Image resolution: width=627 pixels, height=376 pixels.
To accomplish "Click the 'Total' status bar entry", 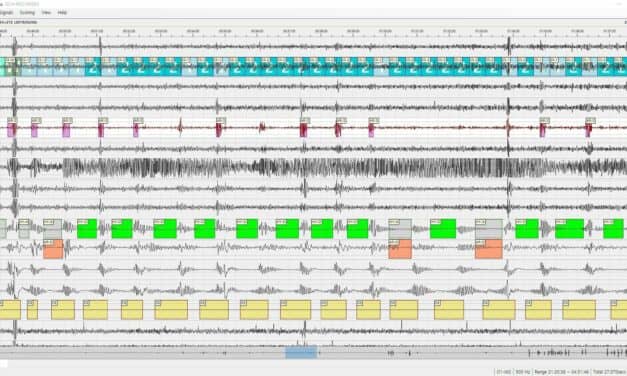I will [x=609, y=372].
